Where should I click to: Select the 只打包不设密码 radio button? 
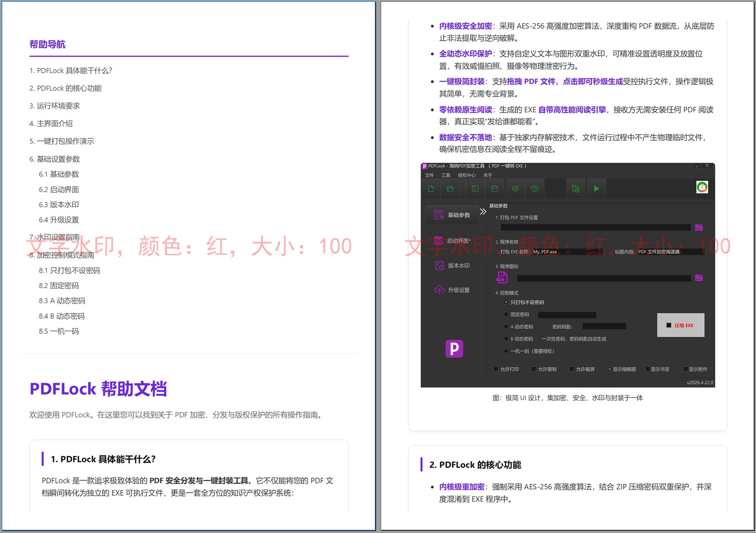(x=506, y=302)
